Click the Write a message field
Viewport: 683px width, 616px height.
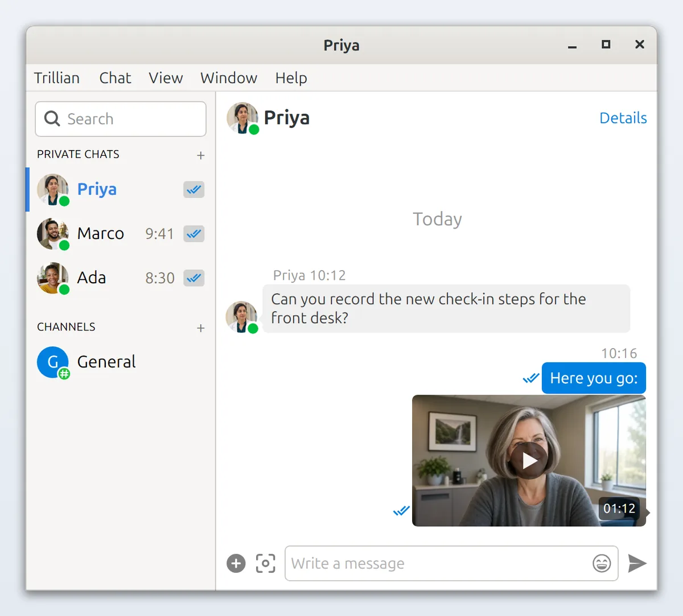coord(451,563)
